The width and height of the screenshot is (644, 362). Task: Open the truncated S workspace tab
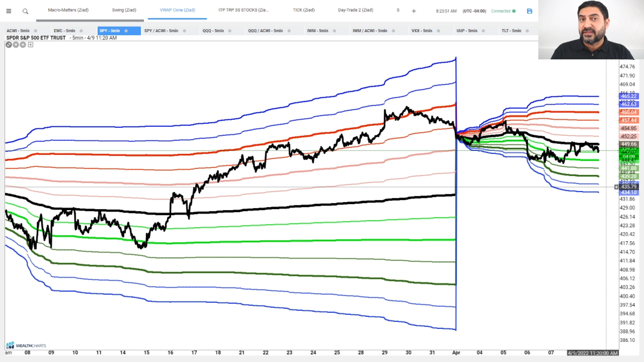coord(398,10)
